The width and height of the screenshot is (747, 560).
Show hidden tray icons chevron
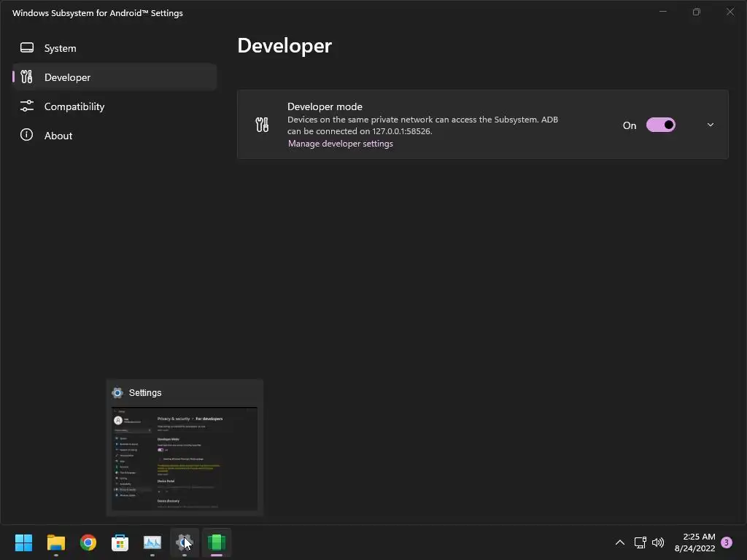coord(620,542)
